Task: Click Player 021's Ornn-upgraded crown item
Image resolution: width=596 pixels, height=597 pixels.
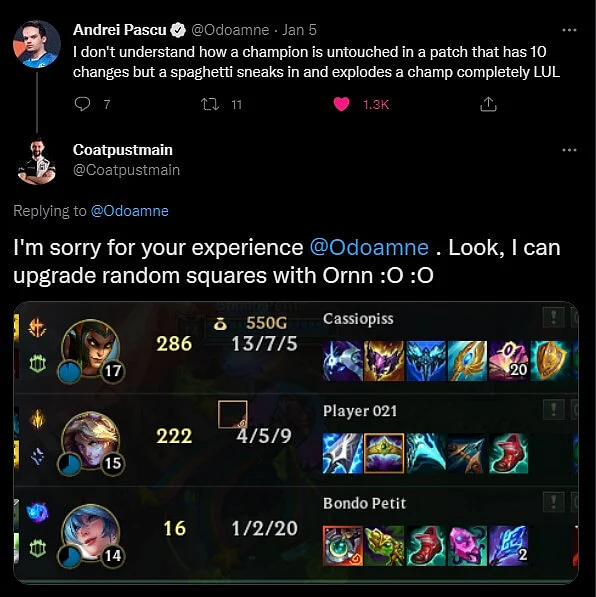Action: tap(384, 453)
